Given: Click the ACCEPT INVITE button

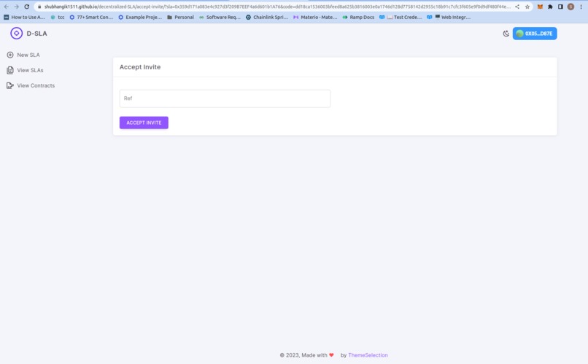Looking at the screenshot, I should click(144, 123).
